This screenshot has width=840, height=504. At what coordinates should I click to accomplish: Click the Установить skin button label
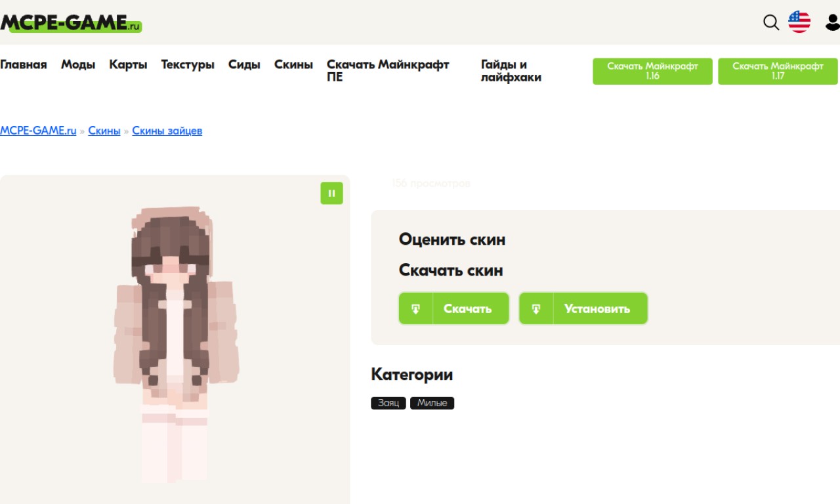(597, 308)
